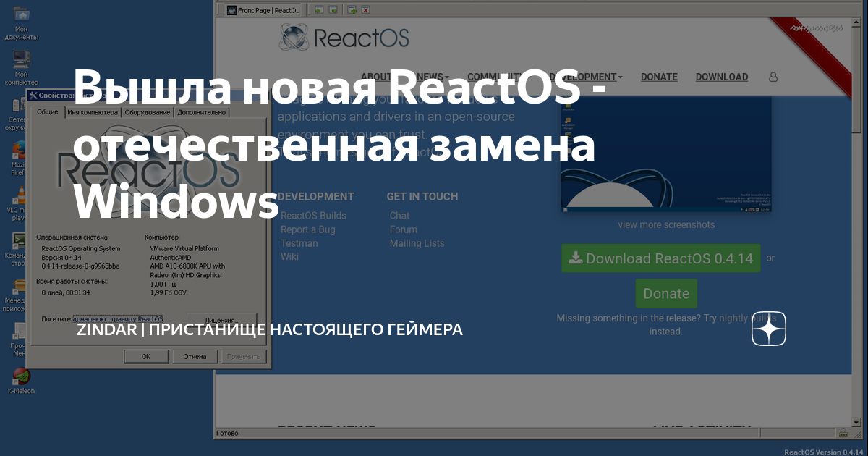Expand the DEVELOPMENT dropdown in site navigation

(586, 77)
